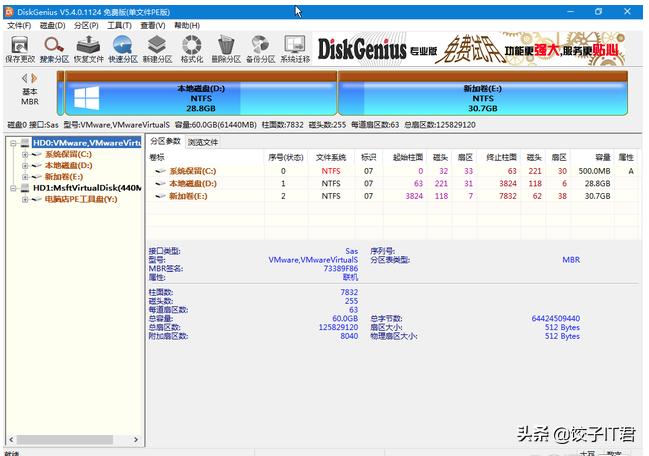Open the 查看(V) menu

coord(153,26)
